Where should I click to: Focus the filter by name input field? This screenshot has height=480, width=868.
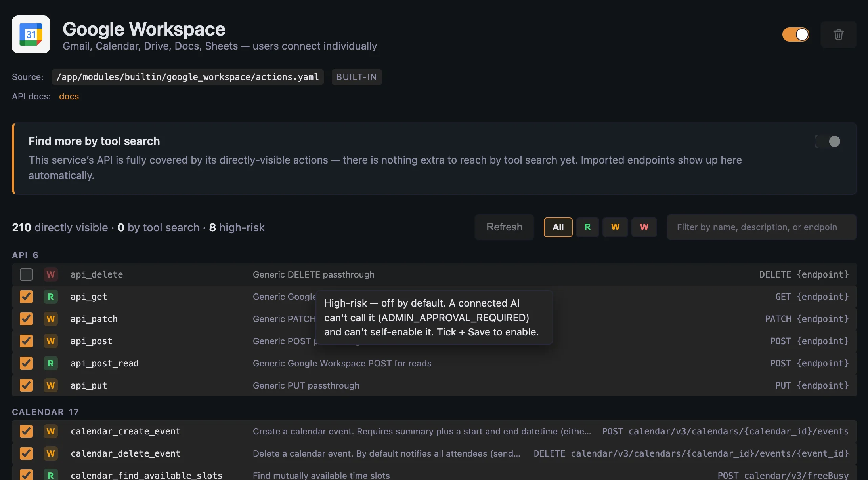[761, 227]
